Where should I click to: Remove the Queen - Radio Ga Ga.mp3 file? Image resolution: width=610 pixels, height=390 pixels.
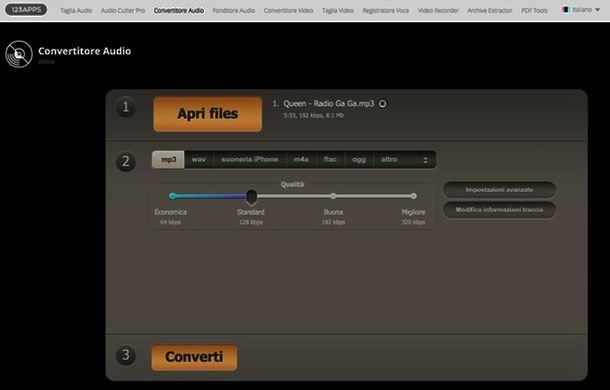click(383, 104)
